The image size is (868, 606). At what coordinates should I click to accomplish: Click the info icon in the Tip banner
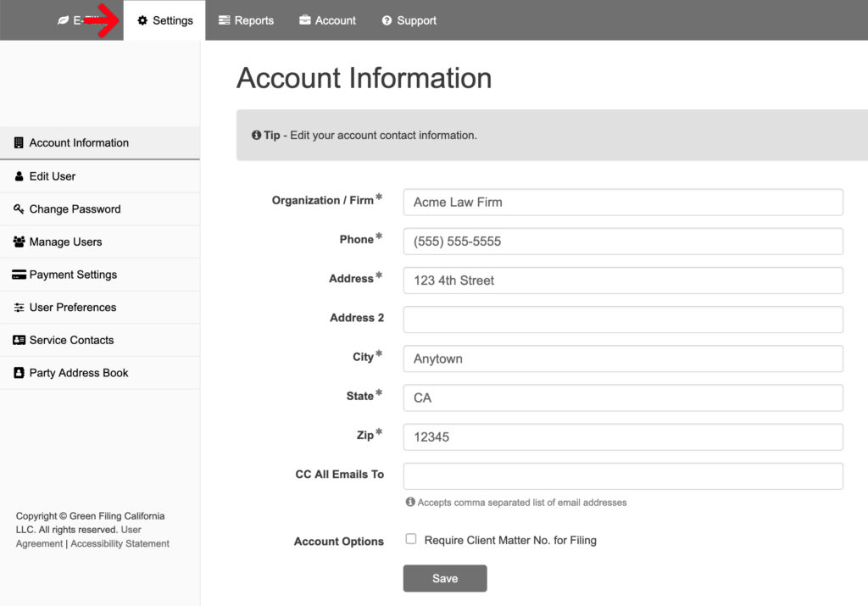click(x=257, y=135)
